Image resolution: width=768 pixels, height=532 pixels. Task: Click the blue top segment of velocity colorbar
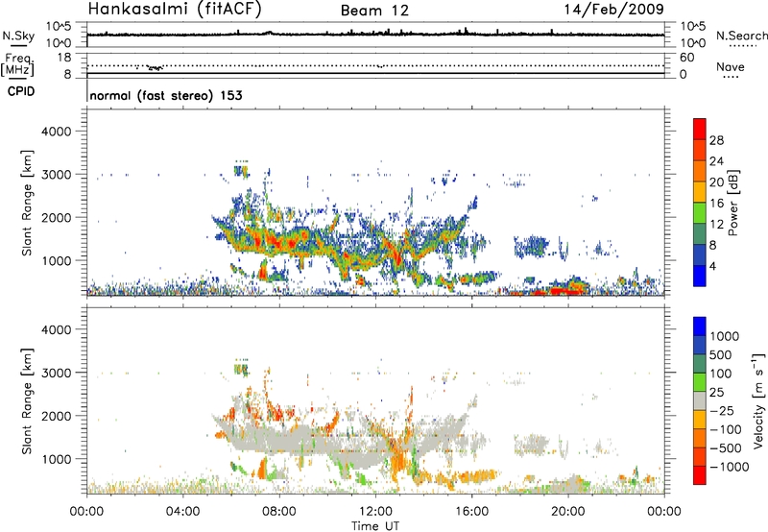(700, 326)
